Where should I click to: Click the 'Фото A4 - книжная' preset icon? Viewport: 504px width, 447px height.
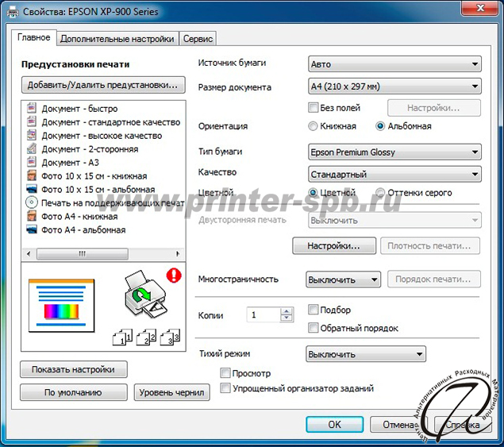(x=31, y=216)
